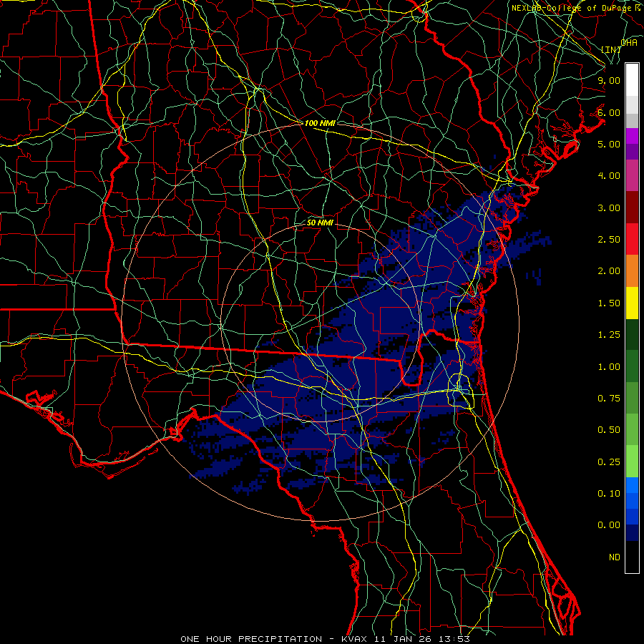Screen dimensions: 644x644
Task: Click the 'NEXLAB-College of DuPage' credit text
Action: point(572,8)
